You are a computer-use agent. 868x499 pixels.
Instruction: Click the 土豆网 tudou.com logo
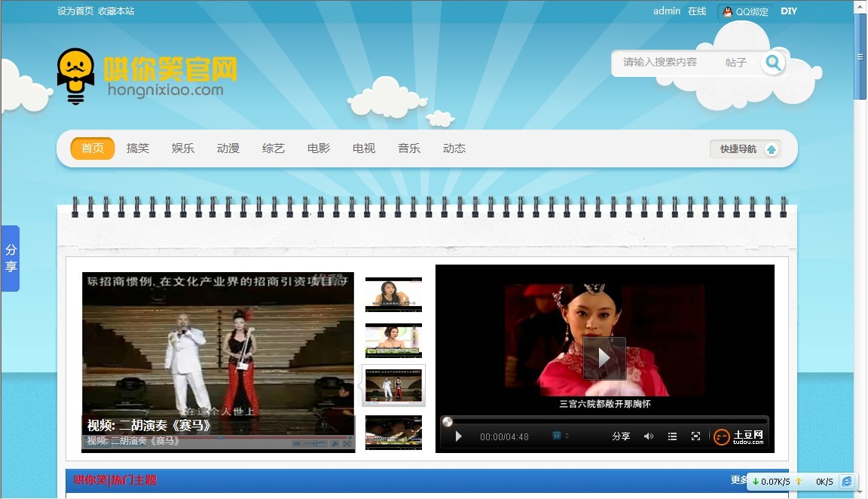tap(739, 437)
